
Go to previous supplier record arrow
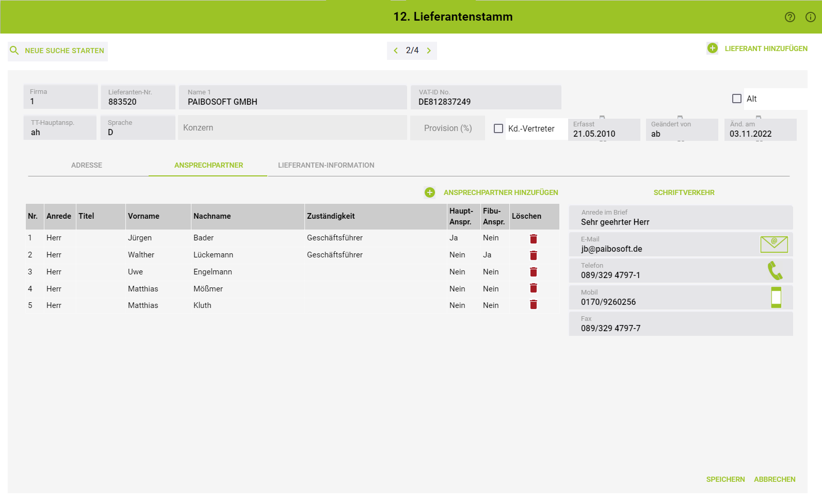click(x=396, y=51)
